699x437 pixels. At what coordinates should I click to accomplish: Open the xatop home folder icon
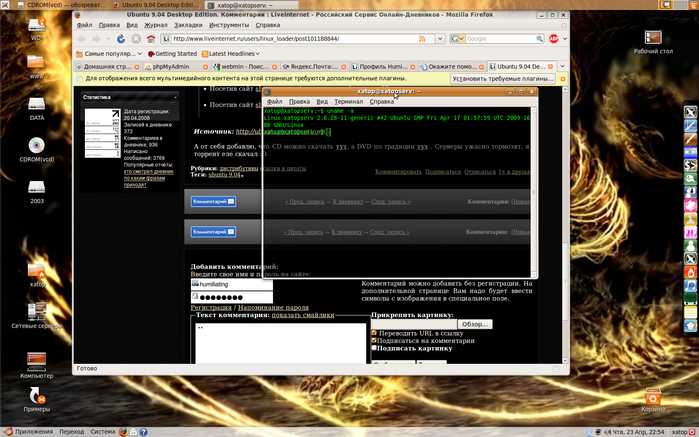point(37,275)
